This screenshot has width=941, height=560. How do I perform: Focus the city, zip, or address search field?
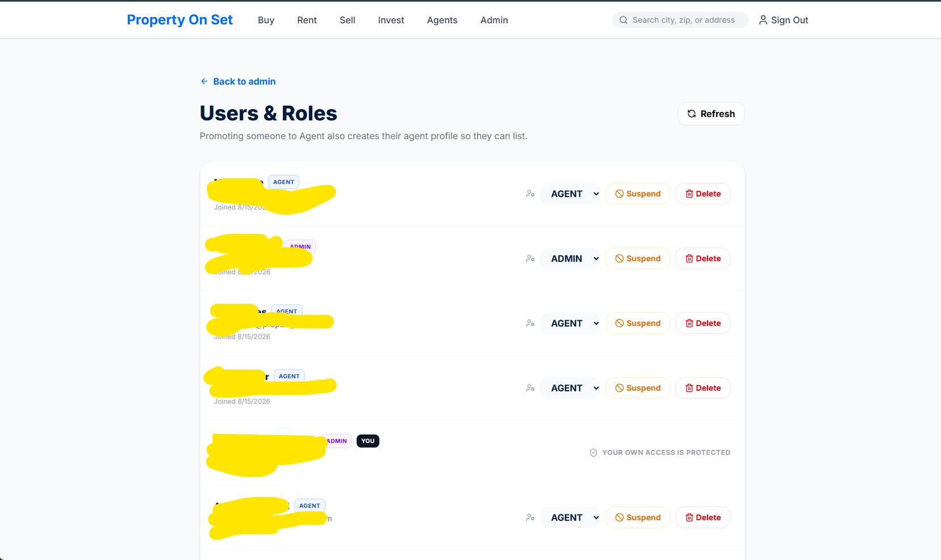click(680, 20)
